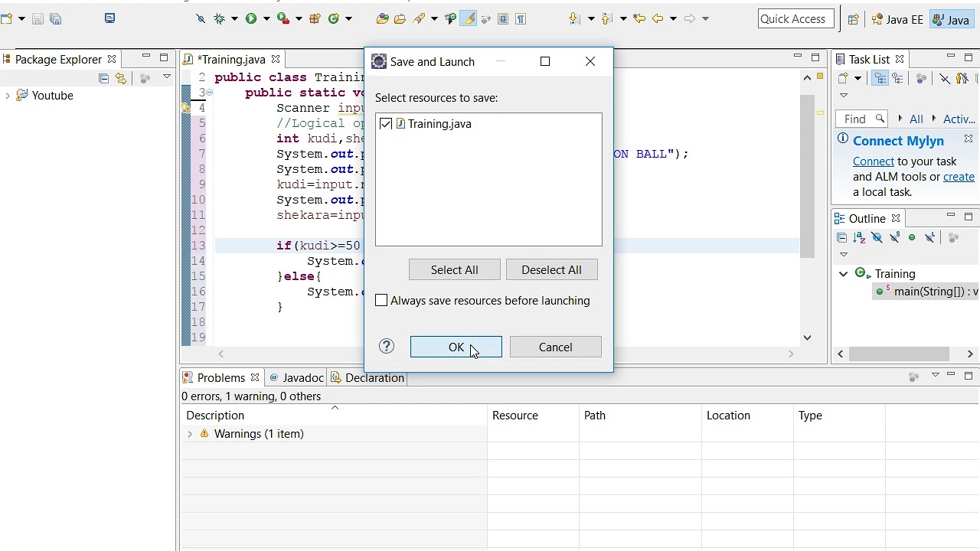Click the Sort alphabetically icon in Outline
This screenshot has width=980, height=551.
(859, 238)
